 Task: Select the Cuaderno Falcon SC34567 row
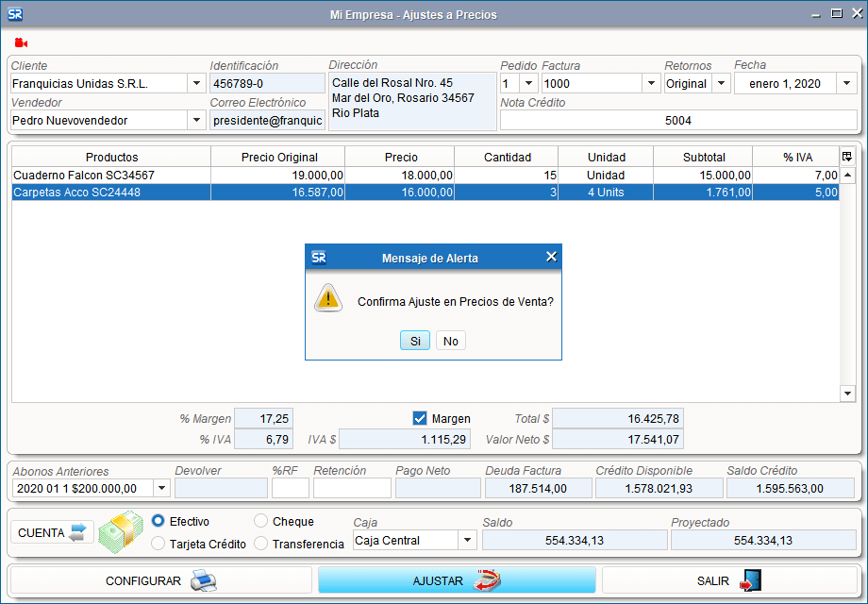(x=84, y=176)
